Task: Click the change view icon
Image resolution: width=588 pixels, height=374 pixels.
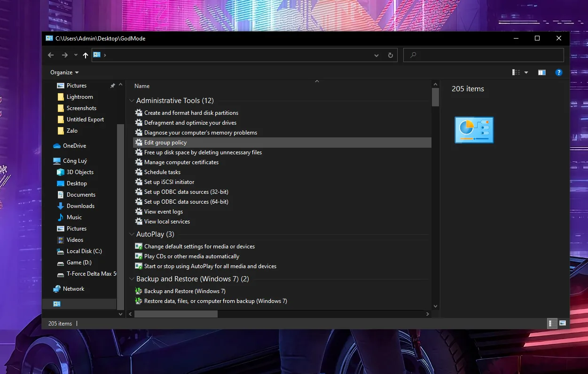Action: [516, 72]
